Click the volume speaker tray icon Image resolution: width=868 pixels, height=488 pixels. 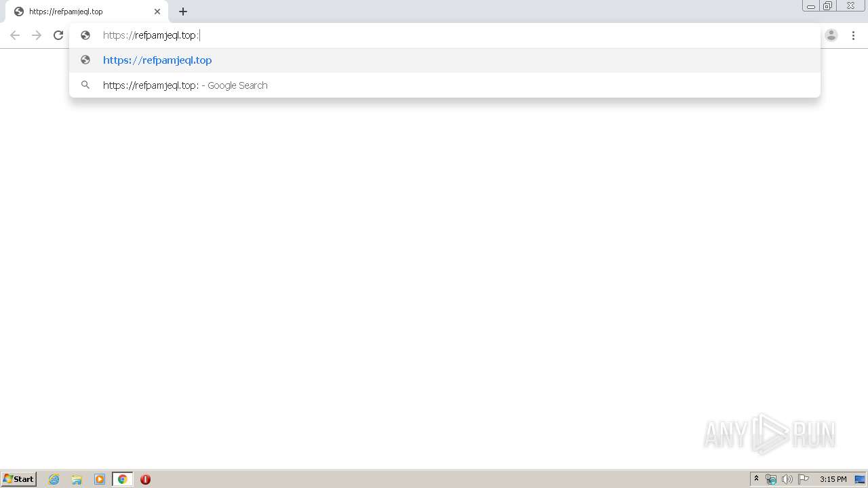click(x=787, y=479)
